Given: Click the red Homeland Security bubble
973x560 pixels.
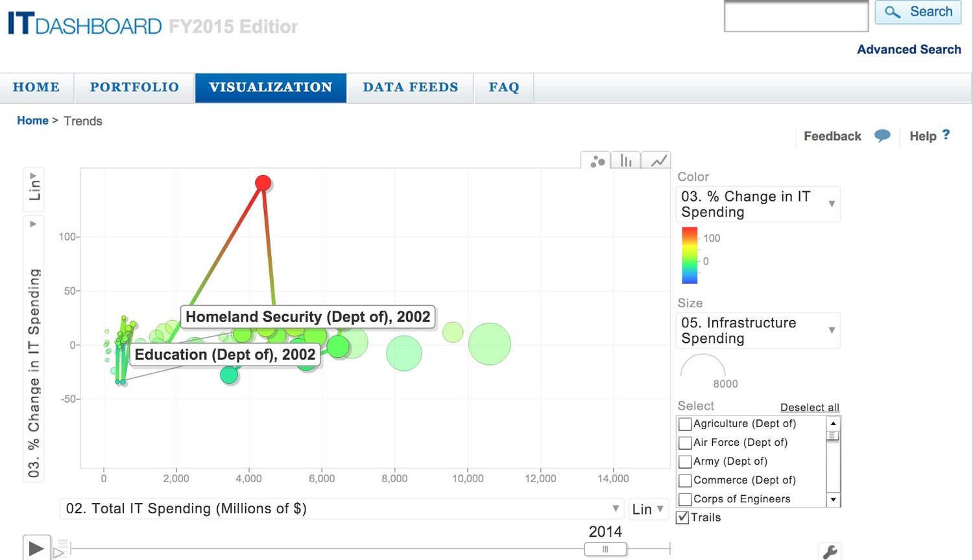Looking at the screenshot, I should tap(263, 183).
